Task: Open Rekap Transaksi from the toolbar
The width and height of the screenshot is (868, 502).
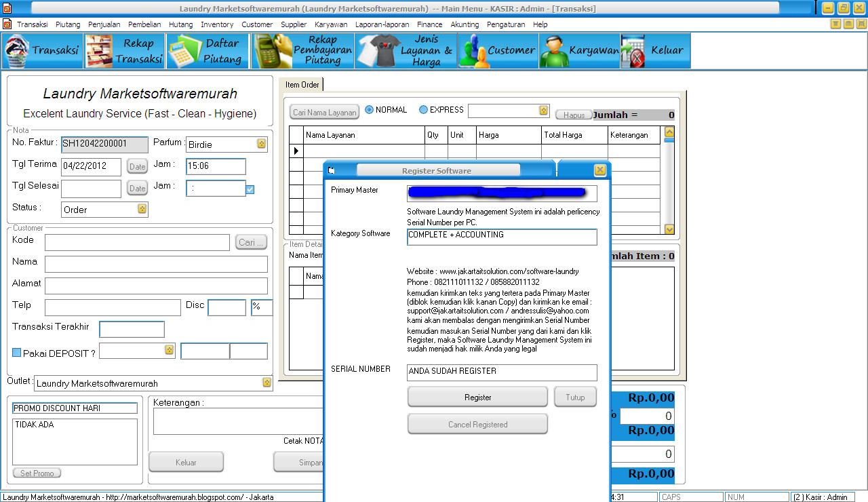Action: click(x=123, y=50)
